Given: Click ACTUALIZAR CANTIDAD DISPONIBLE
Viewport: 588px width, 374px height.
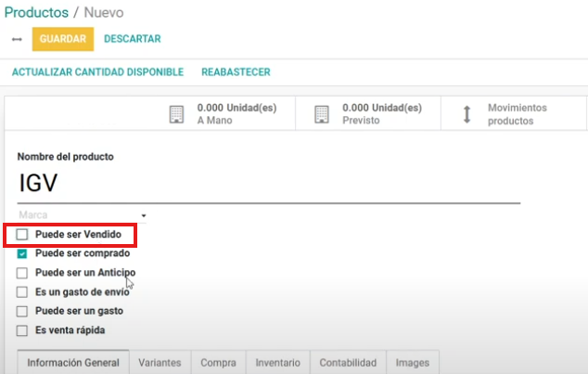Looking at the screenshot, I should pos(98,72).
